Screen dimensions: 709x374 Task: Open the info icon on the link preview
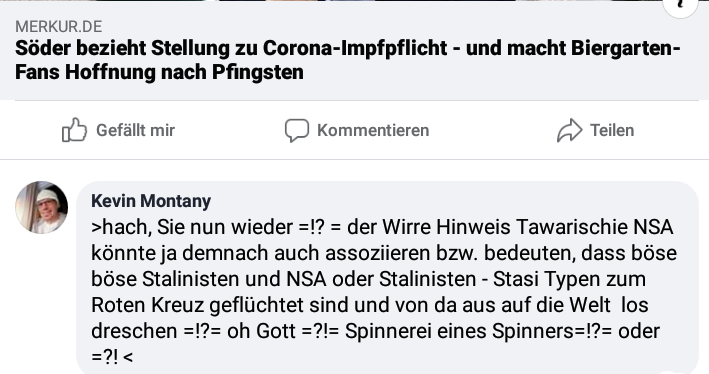tap(681, 5)
